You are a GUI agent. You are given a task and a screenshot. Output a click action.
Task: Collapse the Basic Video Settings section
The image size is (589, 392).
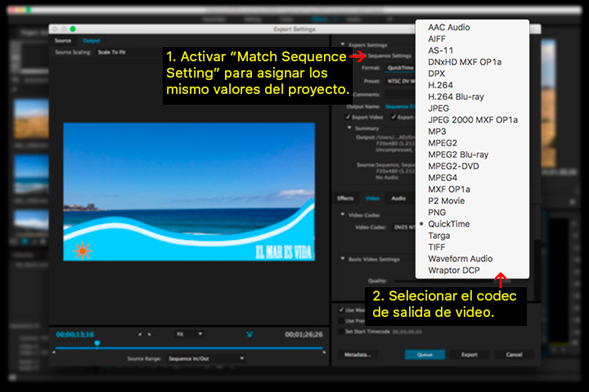[343, 259]
